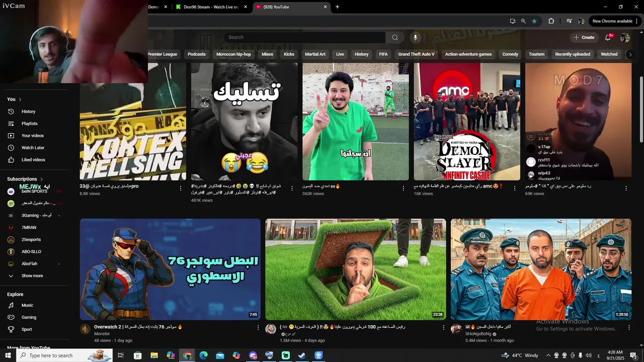Open Monster channel avatar under Overwatch video
Image resolution: width=644 pixels, height=362 pixels.
click(x=85, y=329)
